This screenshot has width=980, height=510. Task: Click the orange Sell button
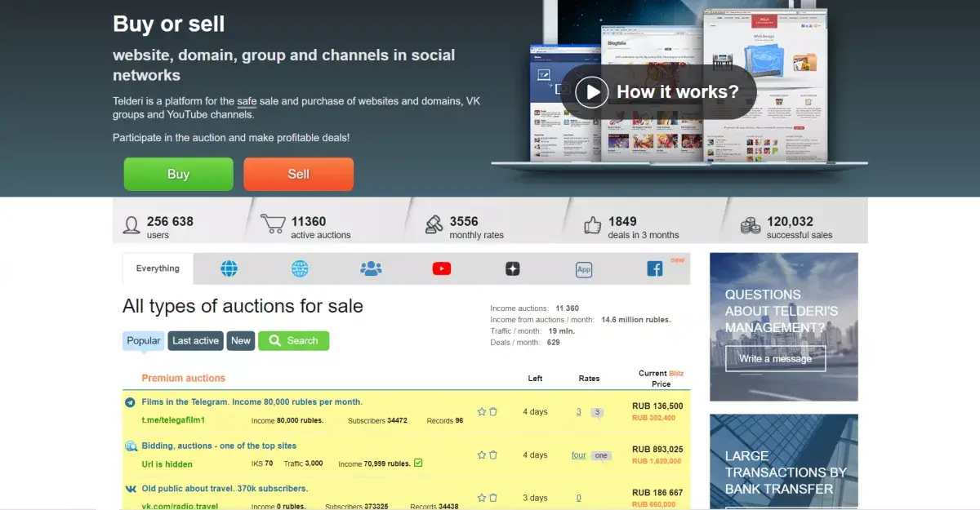298,174
